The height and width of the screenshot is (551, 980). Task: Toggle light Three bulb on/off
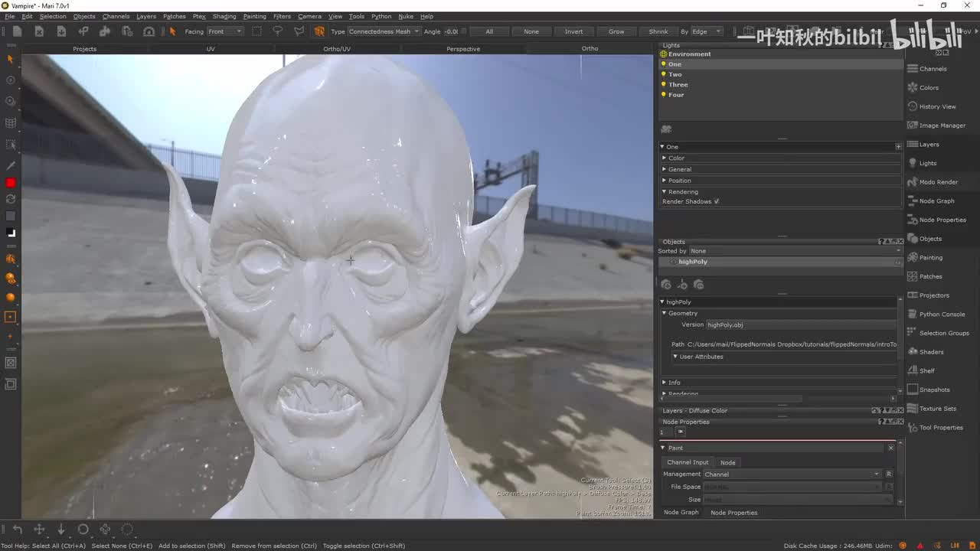[x=664, y=84]
